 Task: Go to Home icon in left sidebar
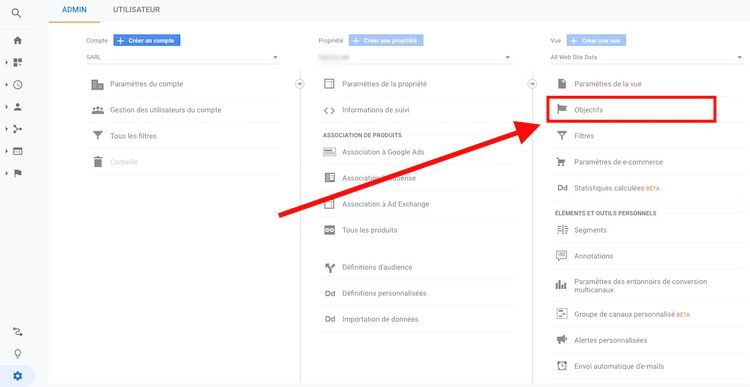point(18,41)
